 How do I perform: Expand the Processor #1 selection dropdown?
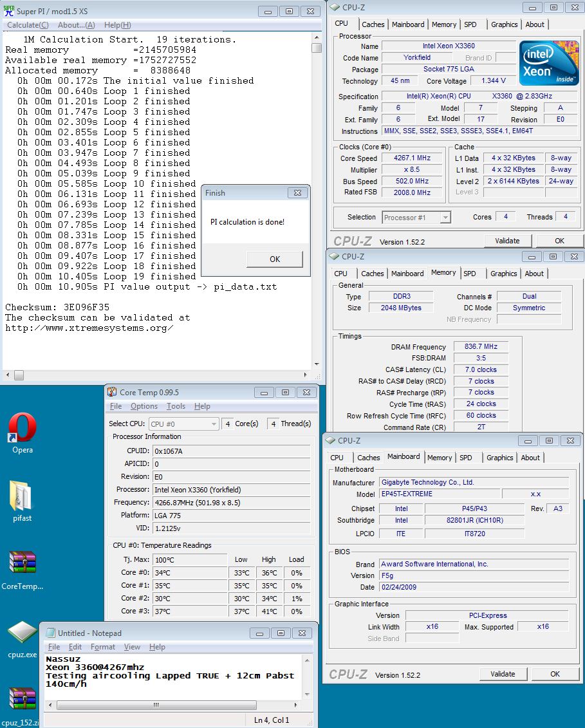click(445, 218)
